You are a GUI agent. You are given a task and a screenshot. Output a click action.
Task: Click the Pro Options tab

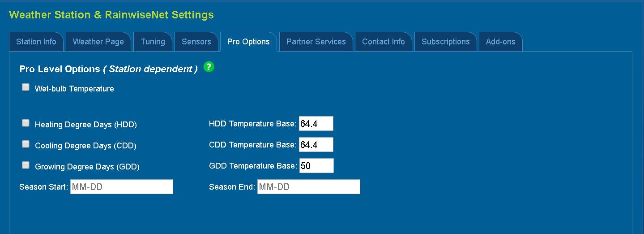248,42
